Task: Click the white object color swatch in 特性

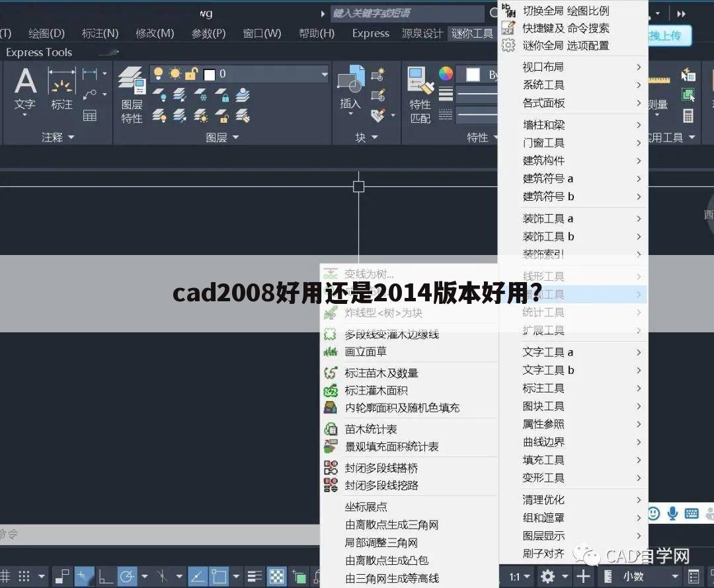Action: coord(473,74)
